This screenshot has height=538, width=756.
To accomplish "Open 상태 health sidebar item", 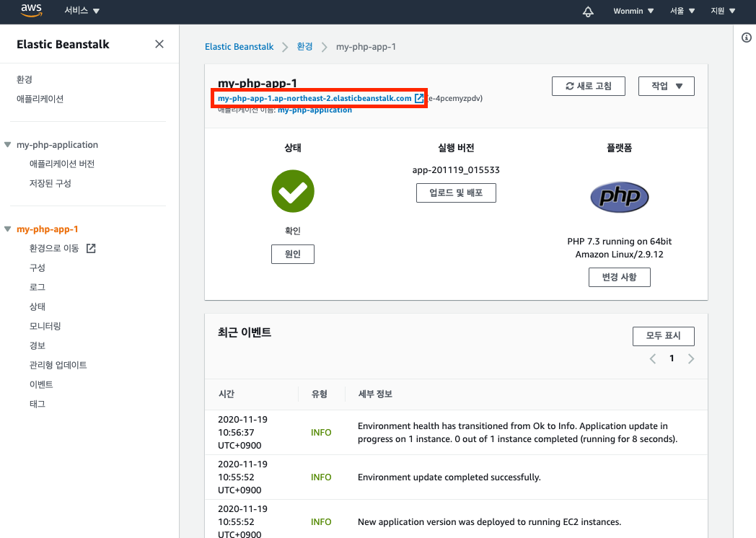I will [x=37, y=307].
